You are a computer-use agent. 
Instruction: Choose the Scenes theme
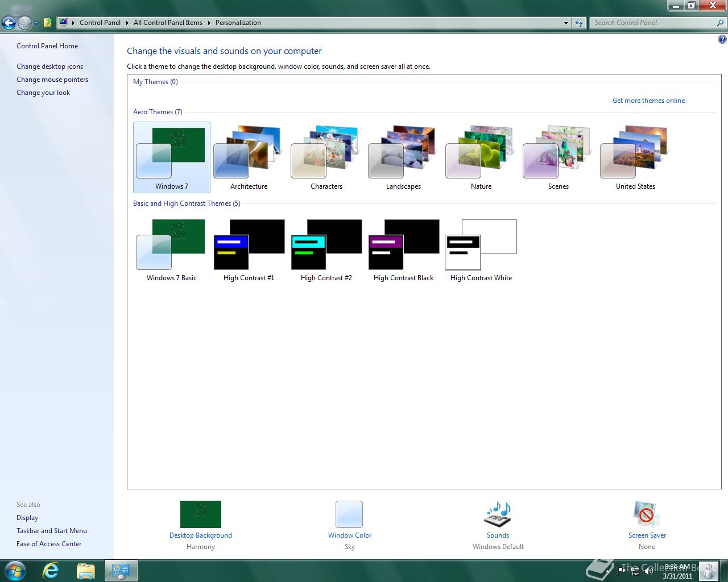coord(558,157)
